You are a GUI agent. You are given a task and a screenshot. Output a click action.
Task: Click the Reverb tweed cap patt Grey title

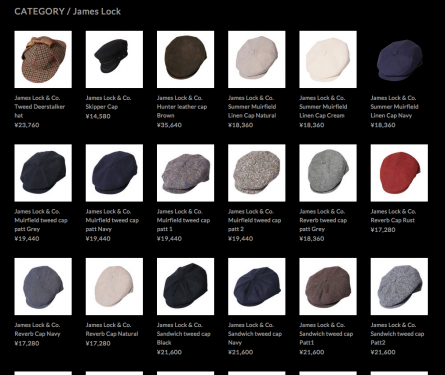(323, 220)
